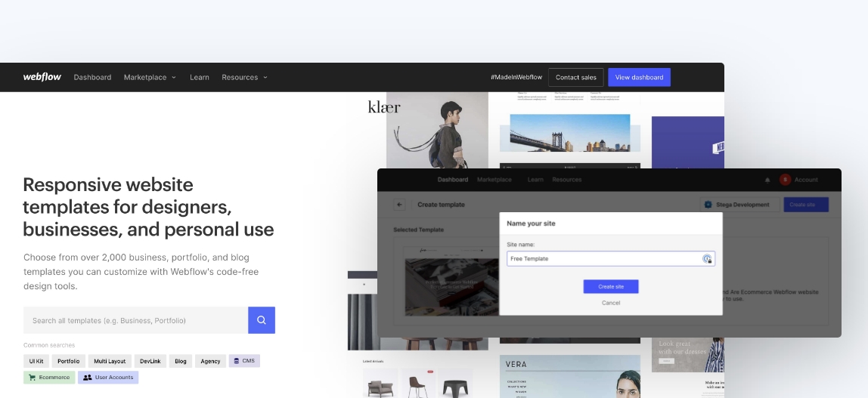Click Create site in the Name your site dialog
The width and height of the screenshot is (868, 398).
611,286
